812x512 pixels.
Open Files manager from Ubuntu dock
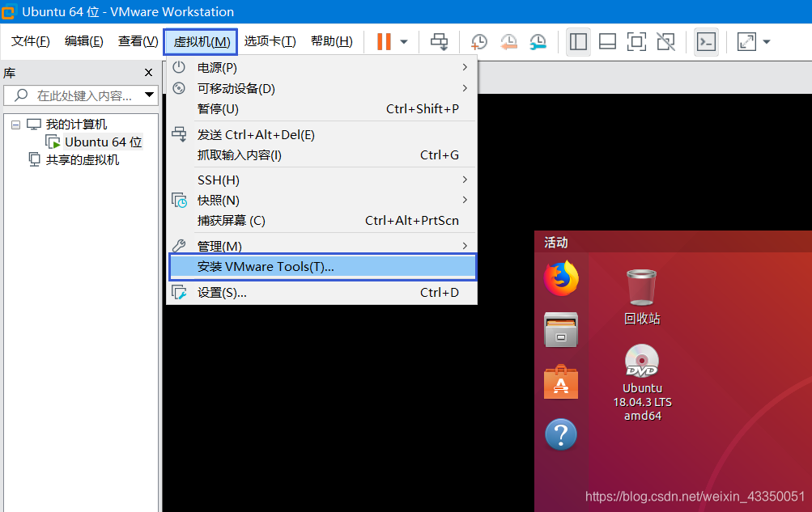coord(561,330)
